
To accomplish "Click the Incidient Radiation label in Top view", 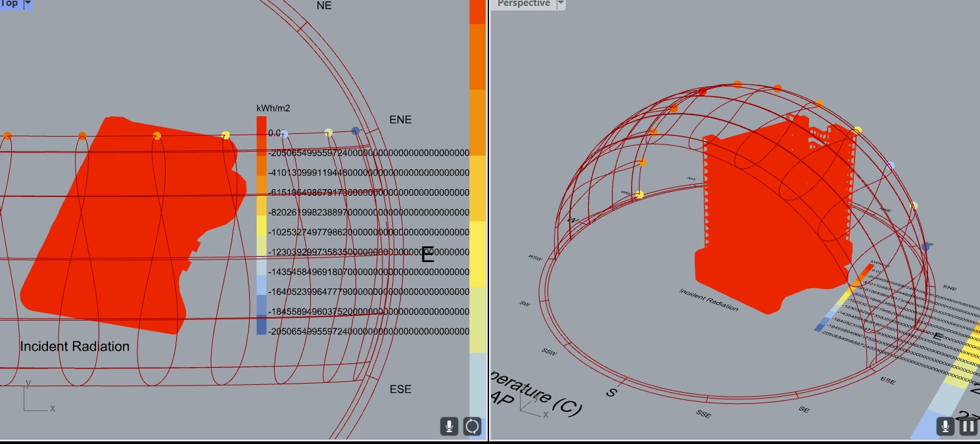I will (74, 346).
